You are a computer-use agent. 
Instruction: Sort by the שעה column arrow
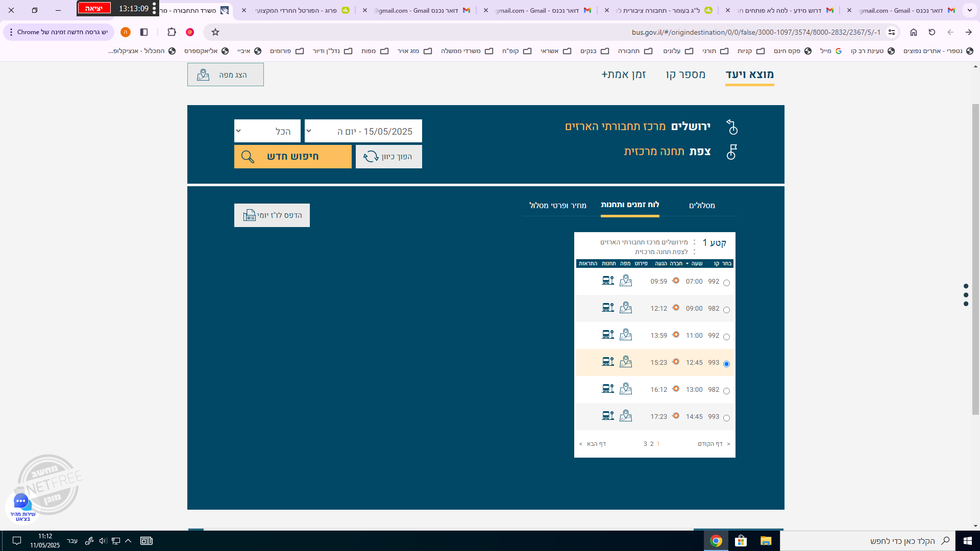point(687,264)
